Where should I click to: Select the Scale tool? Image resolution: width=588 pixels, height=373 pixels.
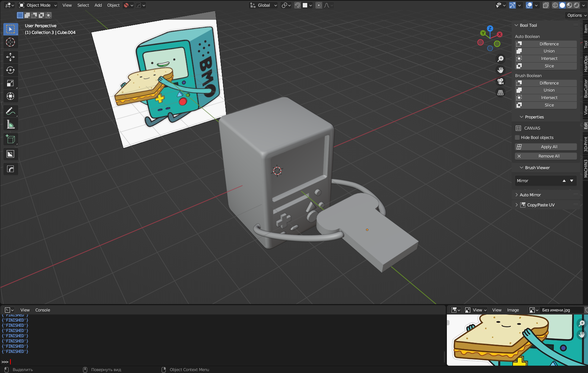[x=10, y=83]
